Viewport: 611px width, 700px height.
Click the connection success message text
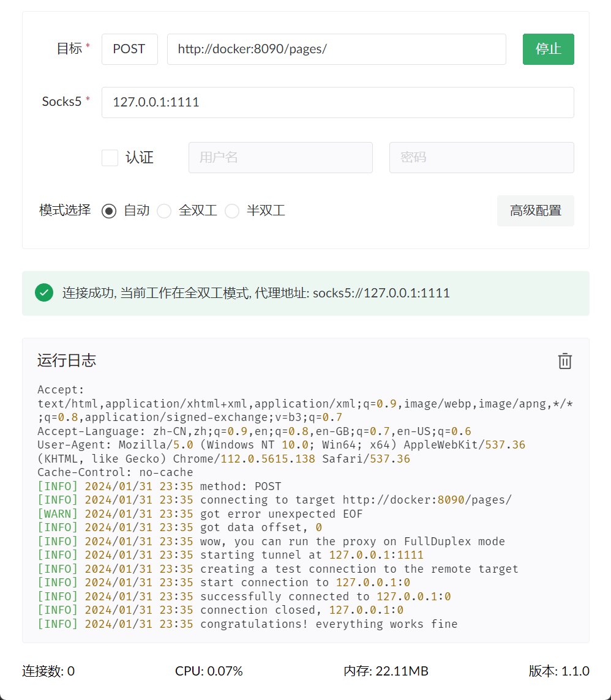(x=256, y=293)
